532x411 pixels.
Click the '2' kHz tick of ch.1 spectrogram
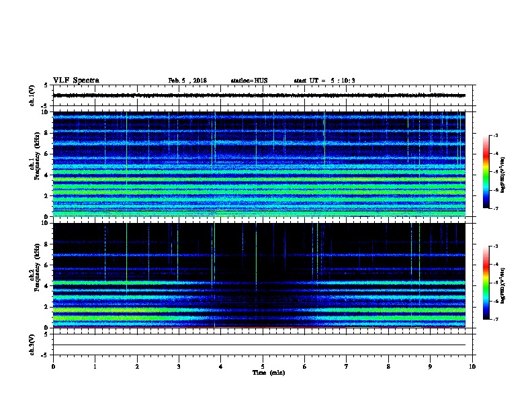[47, 195]
